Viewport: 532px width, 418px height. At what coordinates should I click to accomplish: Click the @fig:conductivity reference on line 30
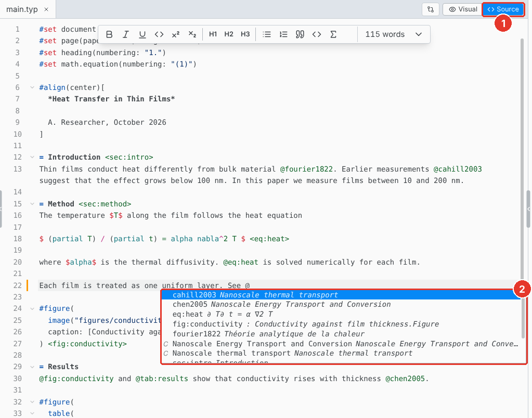[76, 378]
